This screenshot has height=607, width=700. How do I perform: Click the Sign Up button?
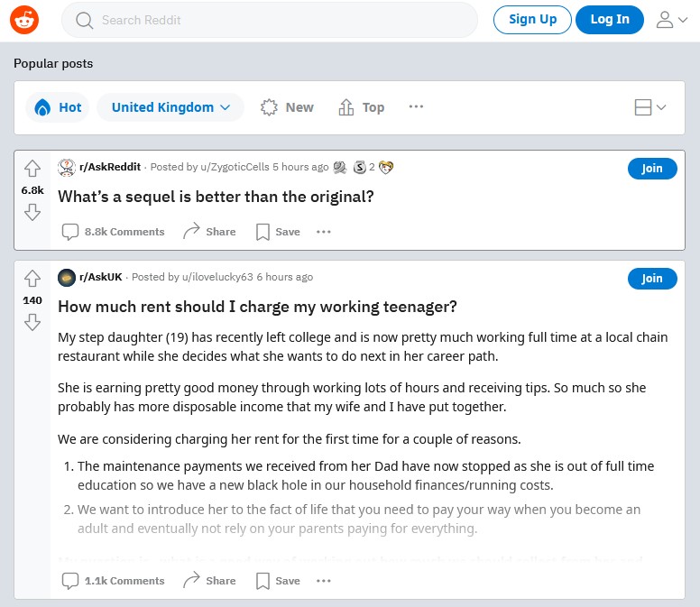(532, 20)
